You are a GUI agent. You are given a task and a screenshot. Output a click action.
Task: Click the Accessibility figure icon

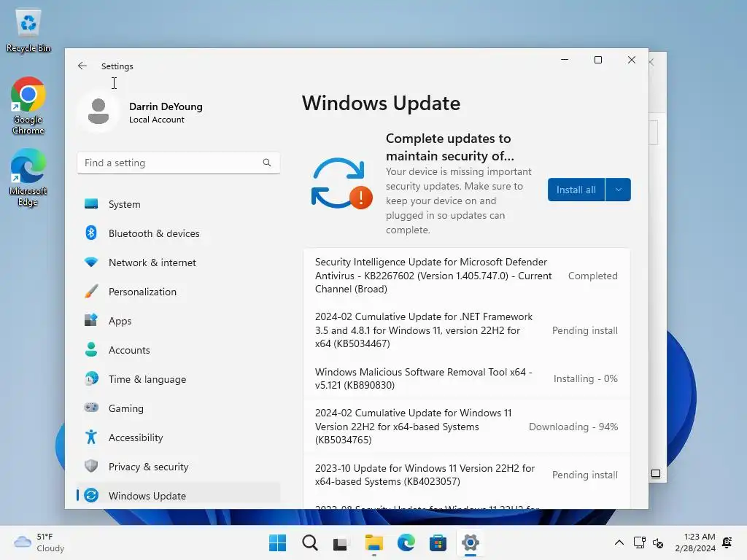(x=91, y=437)
